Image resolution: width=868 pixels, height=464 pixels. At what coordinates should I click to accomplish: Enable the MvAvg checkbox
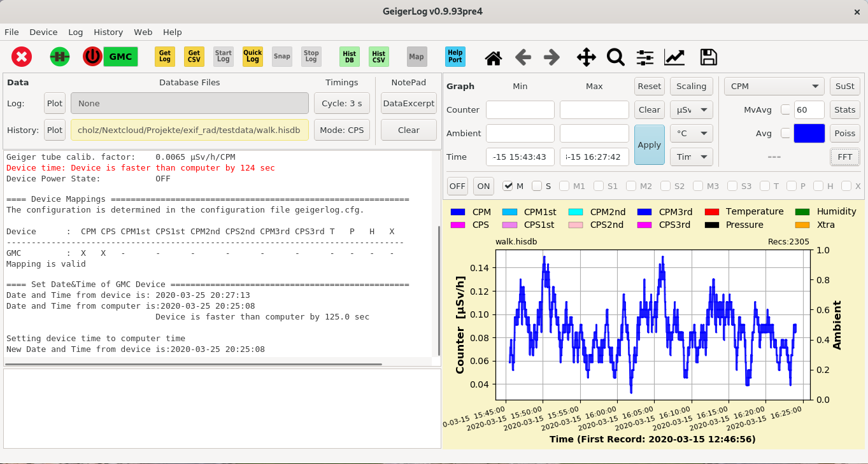[x=786, y=109]
